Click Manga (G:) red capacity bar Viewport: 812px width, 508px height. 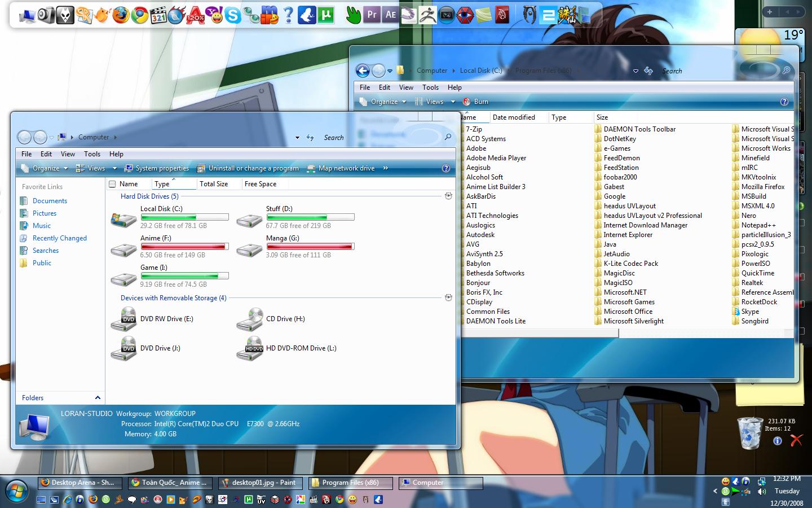click(310, 247)
